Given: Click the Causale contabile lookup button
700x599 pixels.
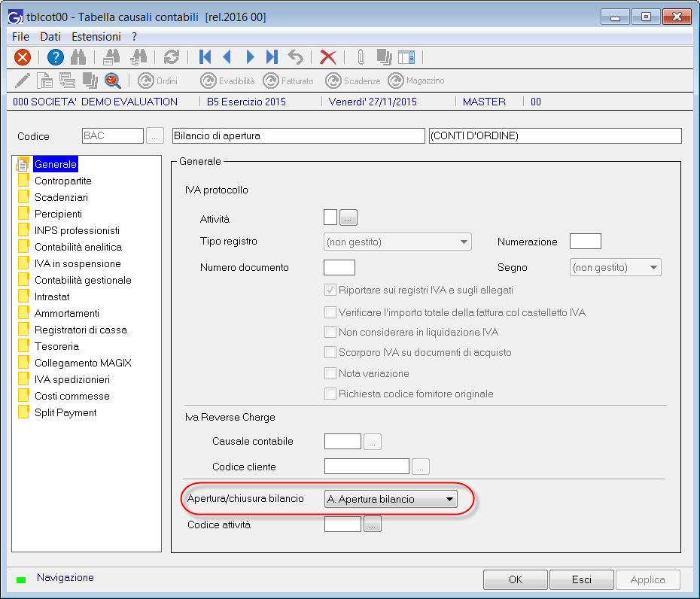Looking at the screenshot, I should pos(373,442).
